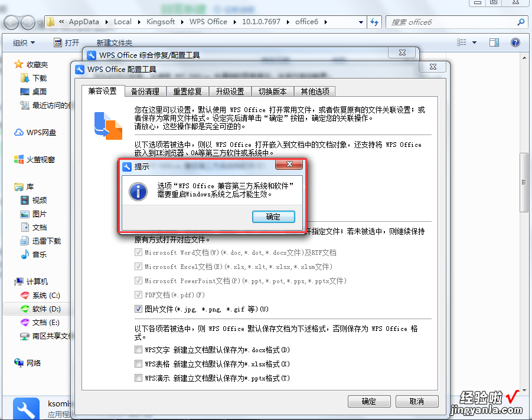Enable WPS演示 default save as pptx
Viewport: 532px width, 420px height.
pyautogui.click(x=138, y=378)
